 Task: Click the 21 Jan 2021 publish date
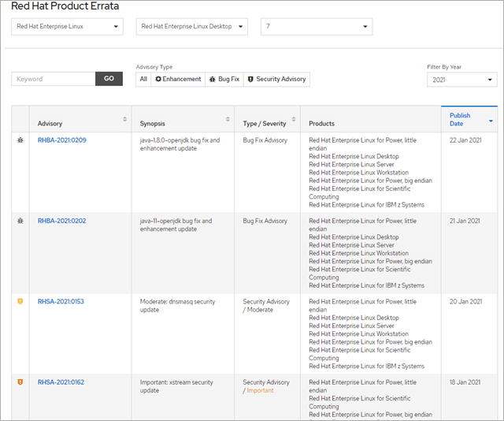pos(465,221)
